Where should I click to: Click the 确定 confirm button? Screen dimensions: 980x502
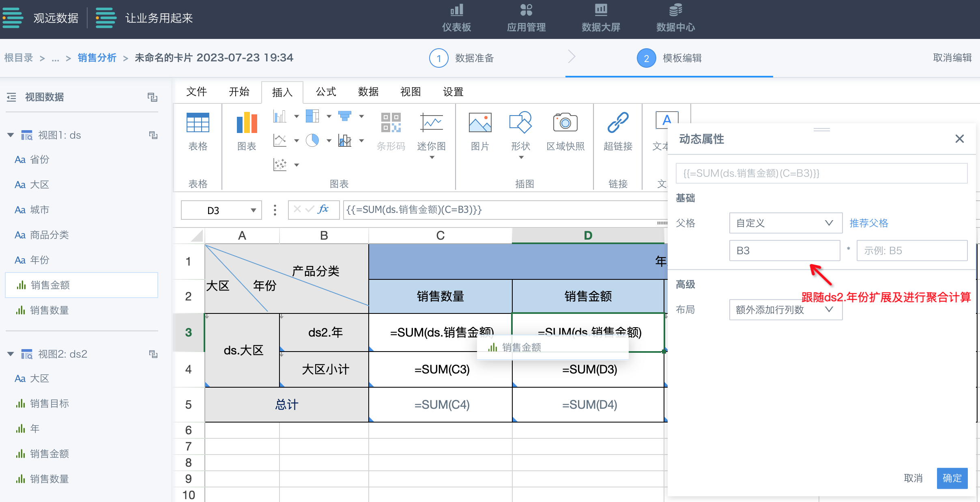[952, 478]
